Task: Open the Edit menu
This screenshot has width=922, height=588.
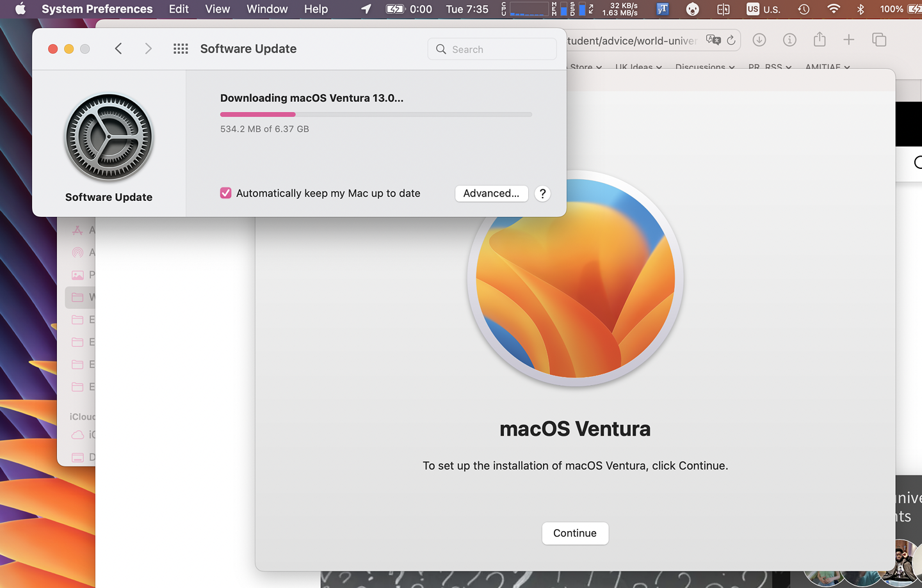Action: tap(179, 9)
